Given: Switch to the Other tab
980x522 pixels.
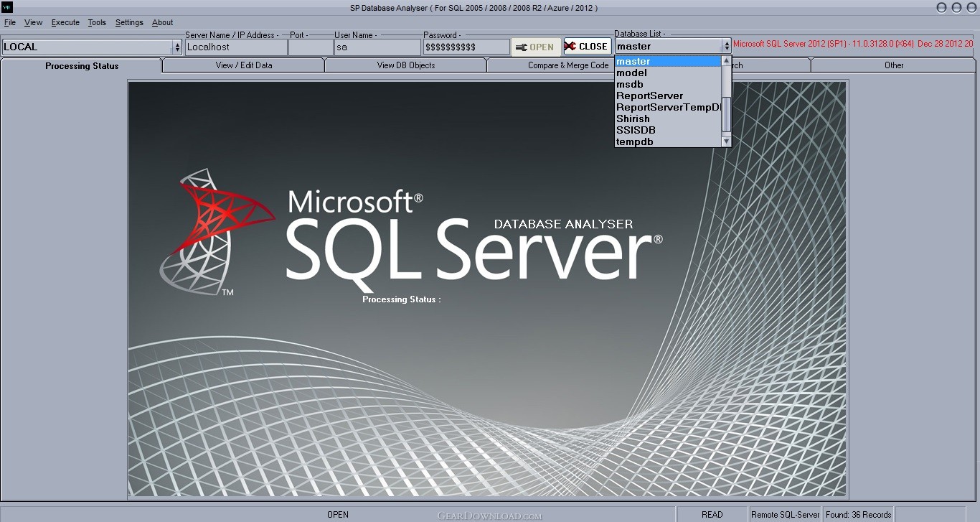Looking at the screenshot, I should 894,65.
